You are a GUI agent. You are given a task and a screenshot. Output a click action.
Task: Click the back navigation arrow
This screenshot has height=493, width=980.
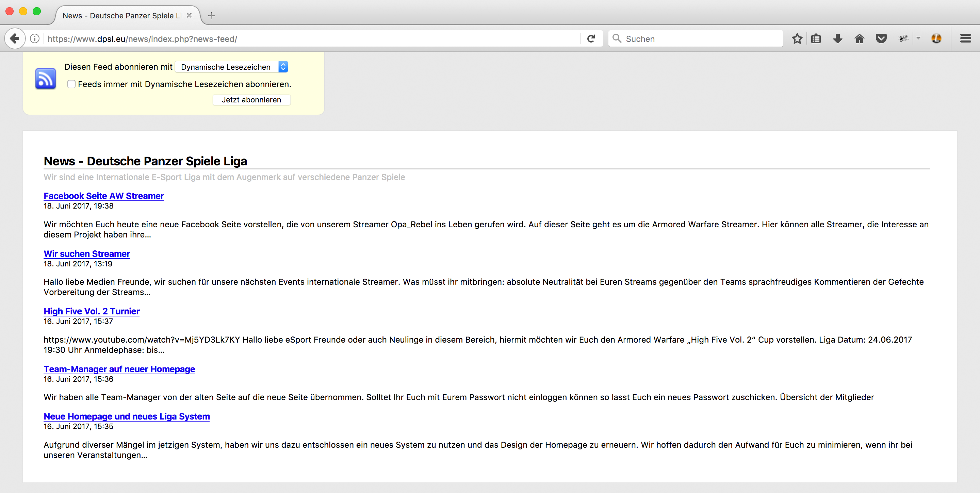point(14,38)
